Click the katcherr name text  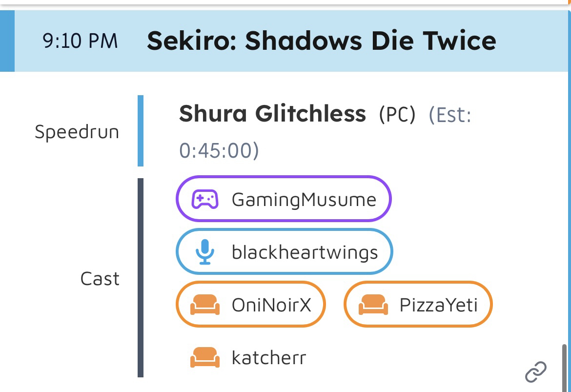coord(269,358)
